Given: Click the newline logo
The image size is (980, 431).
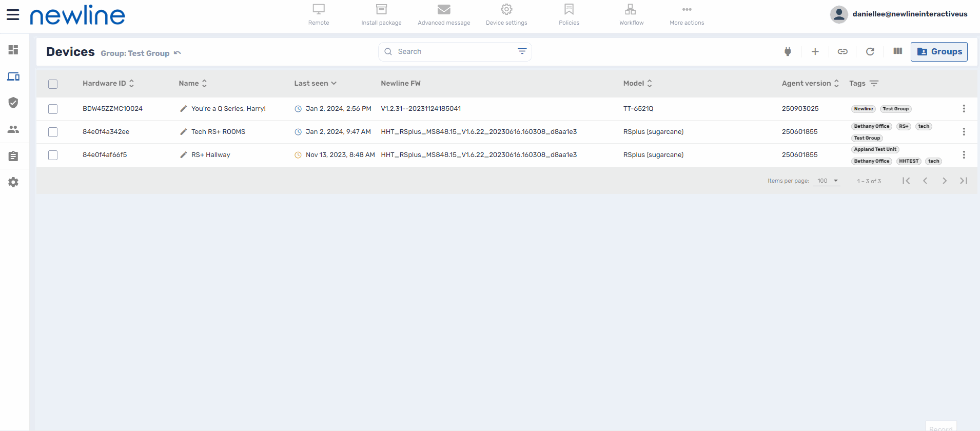Looking at the screenshot, I should click(x=77, y=15).
